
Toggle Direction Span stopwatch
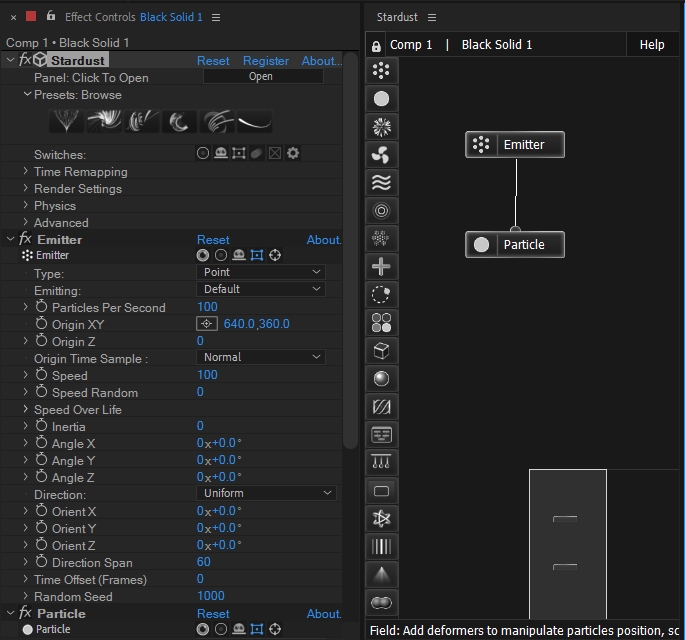pos(42,561)
